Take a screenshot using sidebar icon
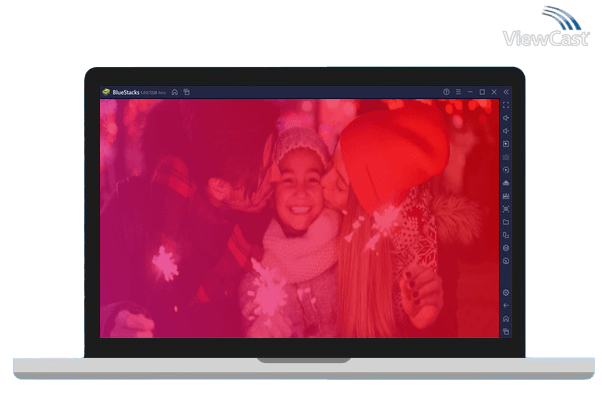 click(x=506, y=209)
